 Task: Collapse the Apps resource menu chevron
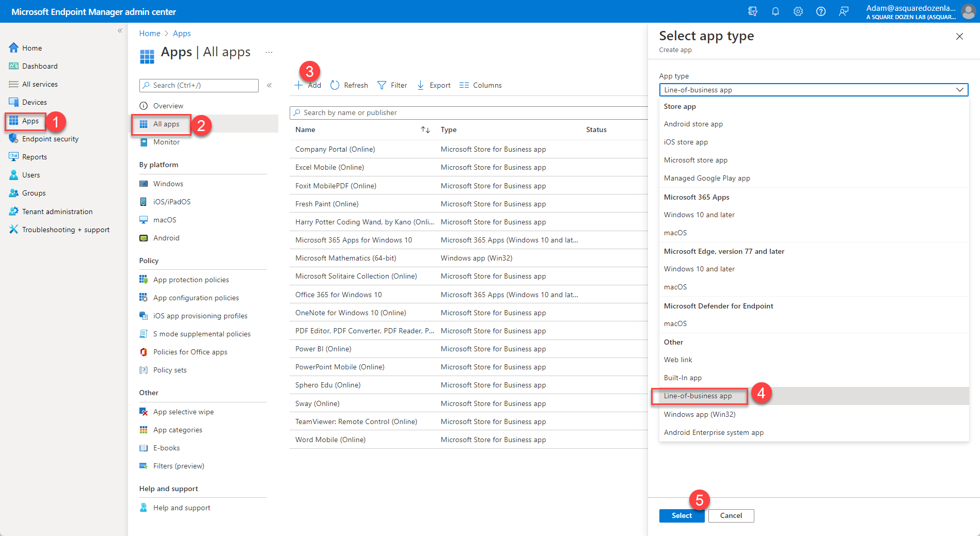pos(270,85)
